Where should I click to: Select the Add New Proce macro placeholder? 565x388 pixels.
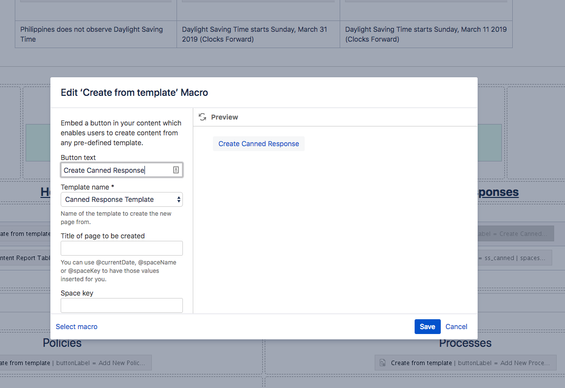(x=464, y=363)
